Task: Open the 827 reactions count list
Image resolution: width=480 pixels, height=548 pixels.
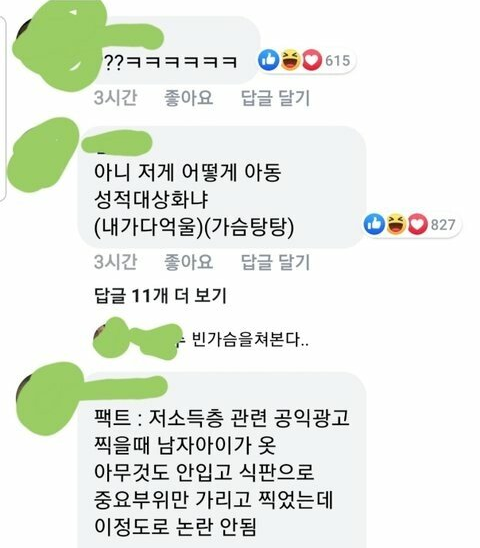Action: [x=443, y=225]
